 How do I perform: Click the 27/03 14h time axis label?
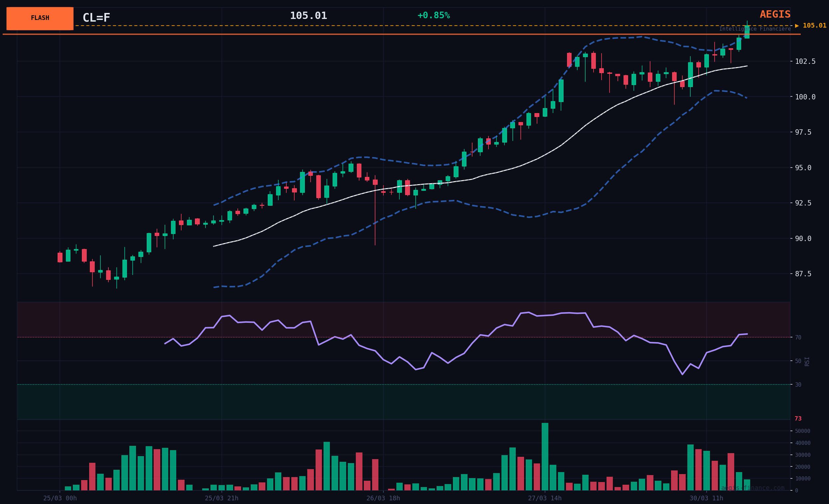tap(545, 498)
